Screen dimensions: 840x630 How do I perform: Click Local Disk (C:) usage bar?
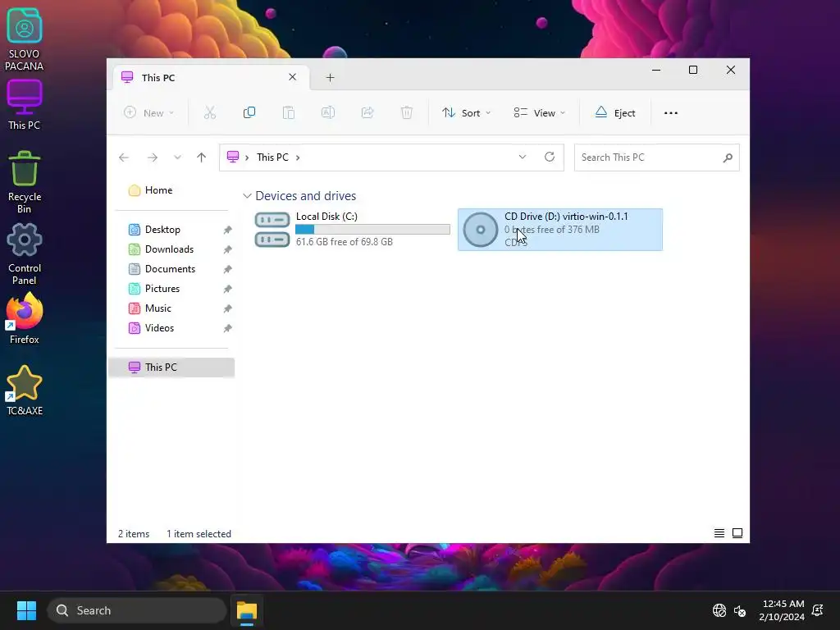click(373, 230)
